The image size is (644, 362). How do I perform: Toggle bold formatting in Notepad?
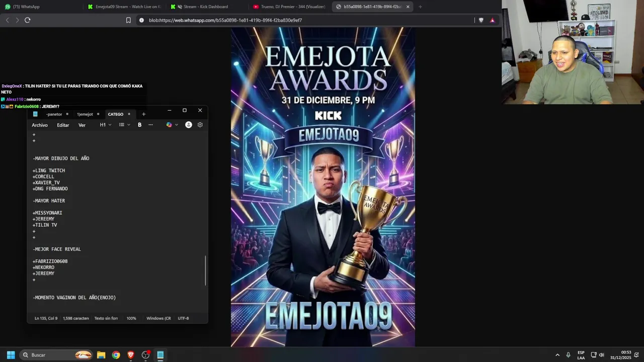tap(140, 125)
